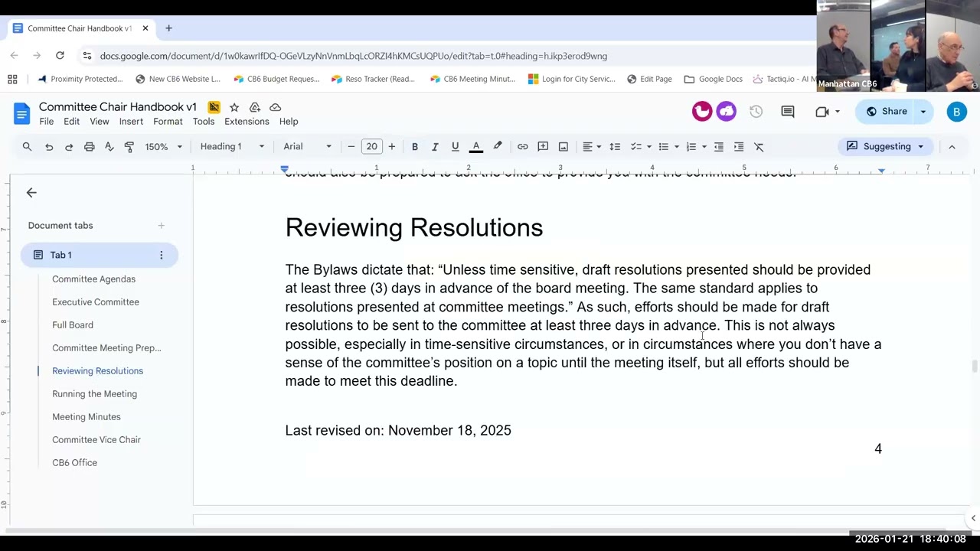This screenshot has width=980, height=551.
Task: Open highlight color picker
Action: coord(497,146)
